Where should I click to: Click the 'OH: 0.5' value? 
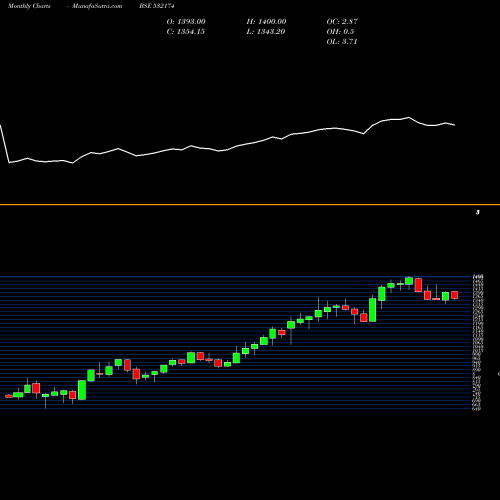(x=340, y=32)
